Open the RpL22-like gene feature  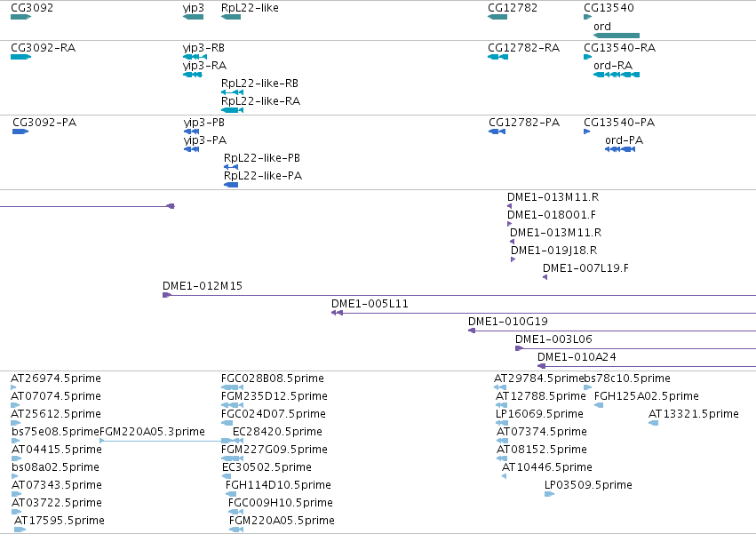[x=231, y=17]
